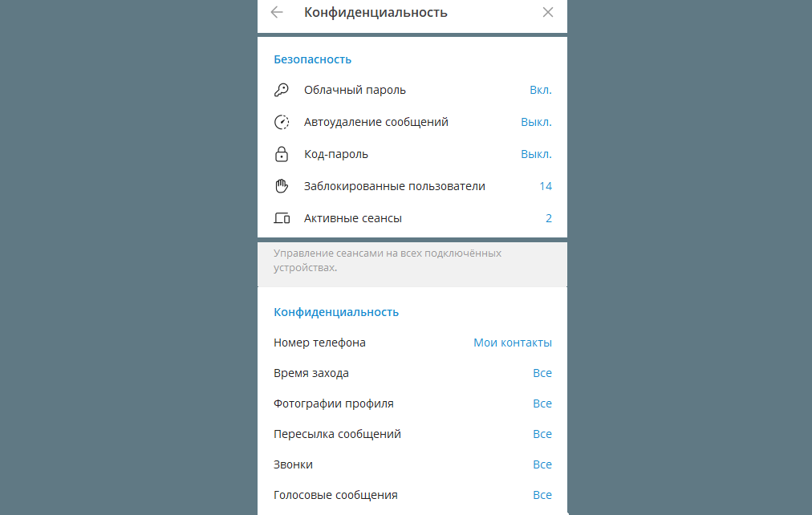The width and height of the screenshot is (812, 515).
Task: Click the devices icon for Активные сеансы
Action: (x=281, y=218)
